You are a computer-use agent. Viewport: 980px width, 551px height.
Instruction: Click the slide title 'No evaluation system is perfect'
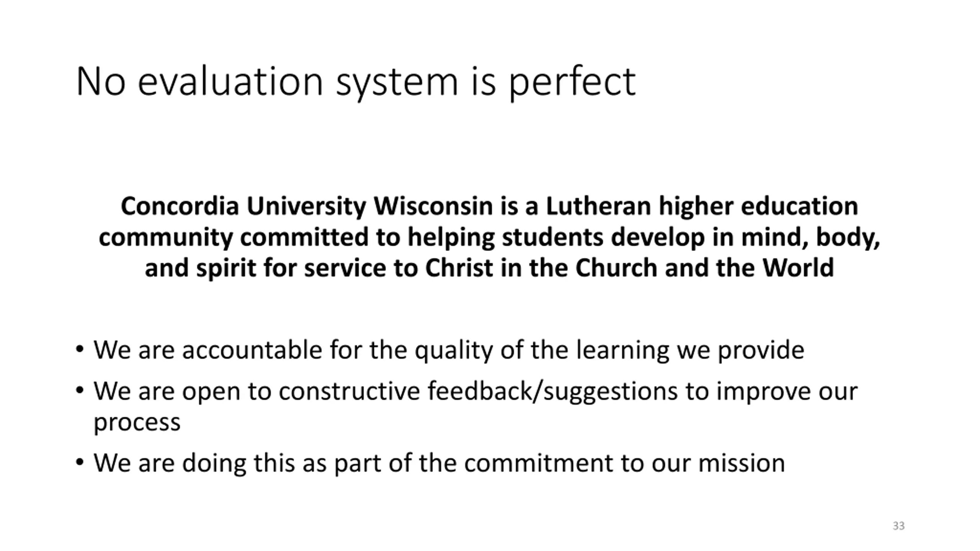[x=356, y=82]
